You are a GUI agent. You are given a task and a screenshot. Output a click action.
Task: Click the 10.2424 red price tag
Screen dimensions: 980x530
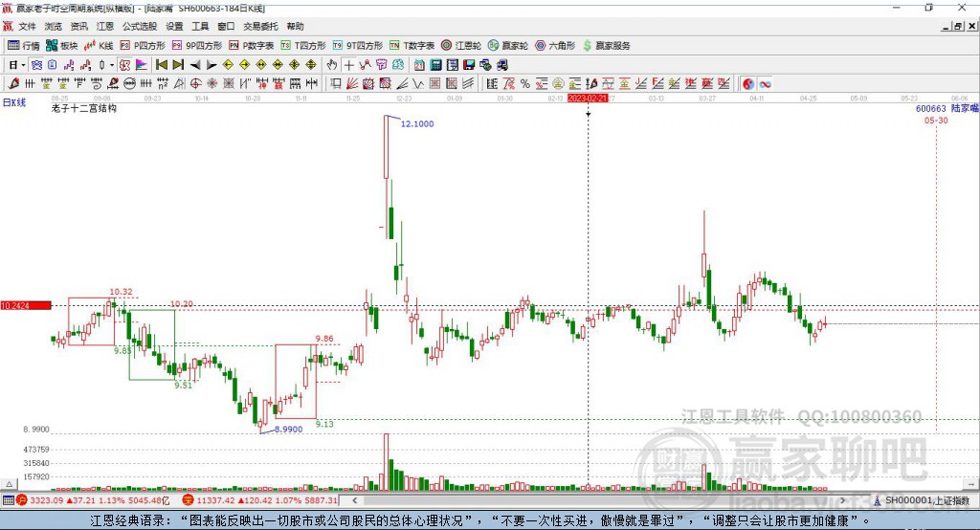[26, 305]
